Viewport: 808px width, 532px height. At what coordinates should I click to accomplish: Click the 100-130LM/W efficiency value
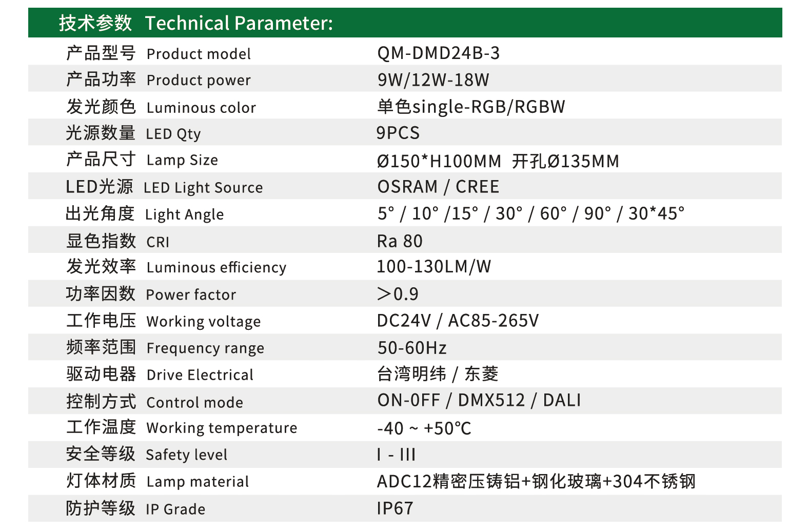433,267
